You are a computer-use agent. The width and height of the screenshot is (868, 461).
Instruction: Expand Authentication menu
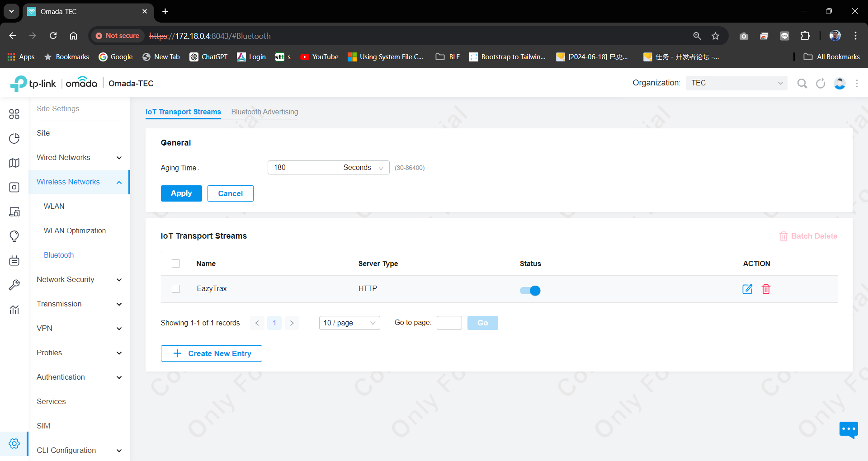point(79,377)
